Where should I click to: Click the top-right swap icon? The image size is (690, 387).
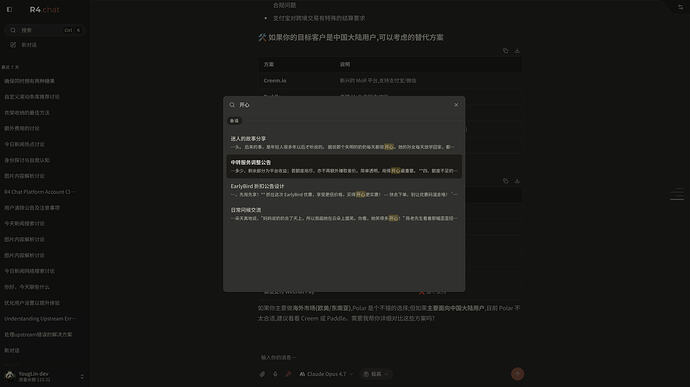tap(680, 7)
